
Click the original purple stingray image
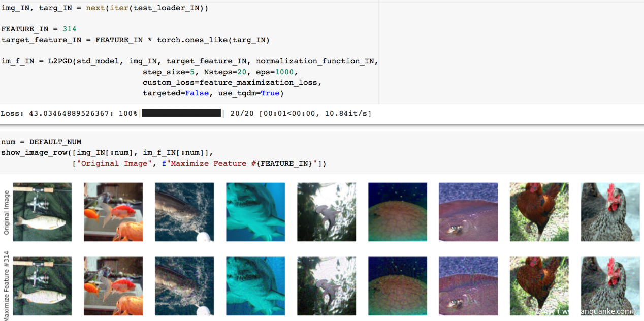469,212
